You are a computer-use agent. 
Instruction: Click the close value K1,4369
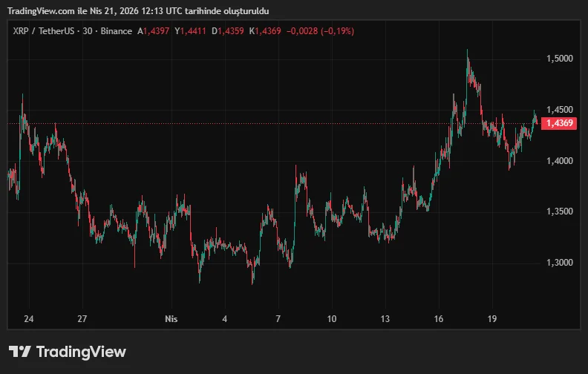pos(265,31)
